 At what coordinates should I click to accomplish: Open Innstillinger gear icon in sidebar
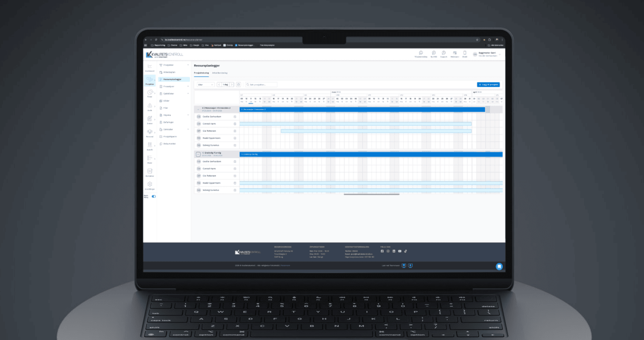[149, 185]
